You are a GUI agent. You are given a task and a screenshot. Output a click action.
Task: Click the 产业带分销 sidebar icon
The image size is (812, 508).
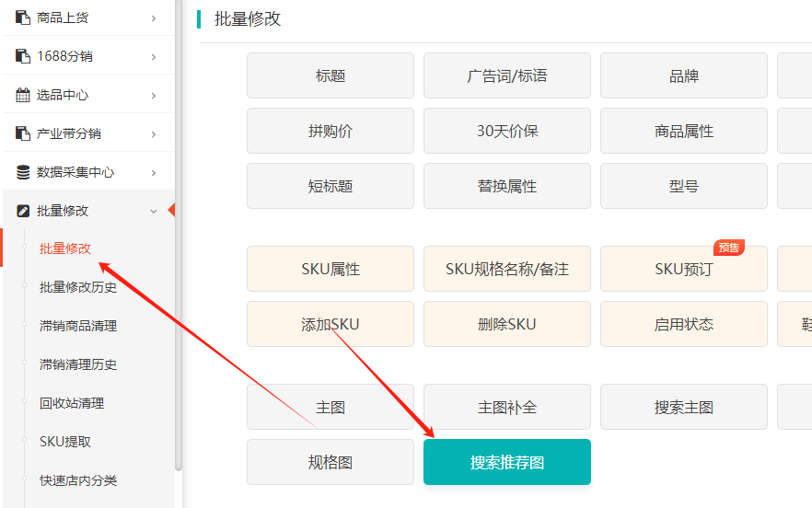click(x=23, y=133)
